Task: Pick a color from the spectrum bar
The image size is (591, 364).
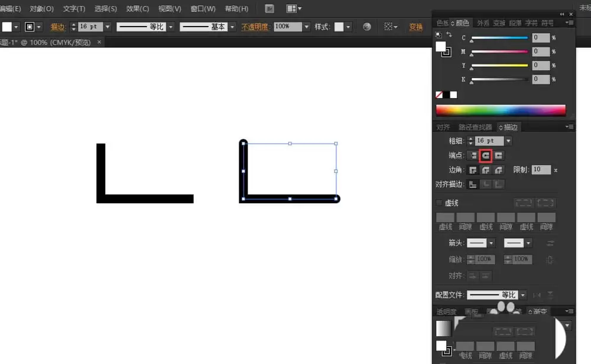Action: tap(501, 110)
